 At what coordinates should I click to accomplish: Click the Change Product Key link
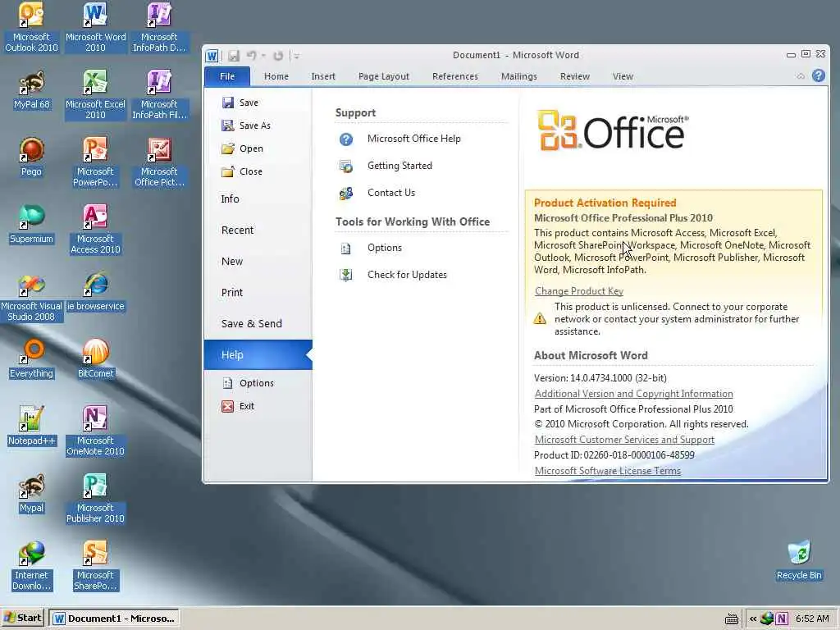click(x=578, y=291)
